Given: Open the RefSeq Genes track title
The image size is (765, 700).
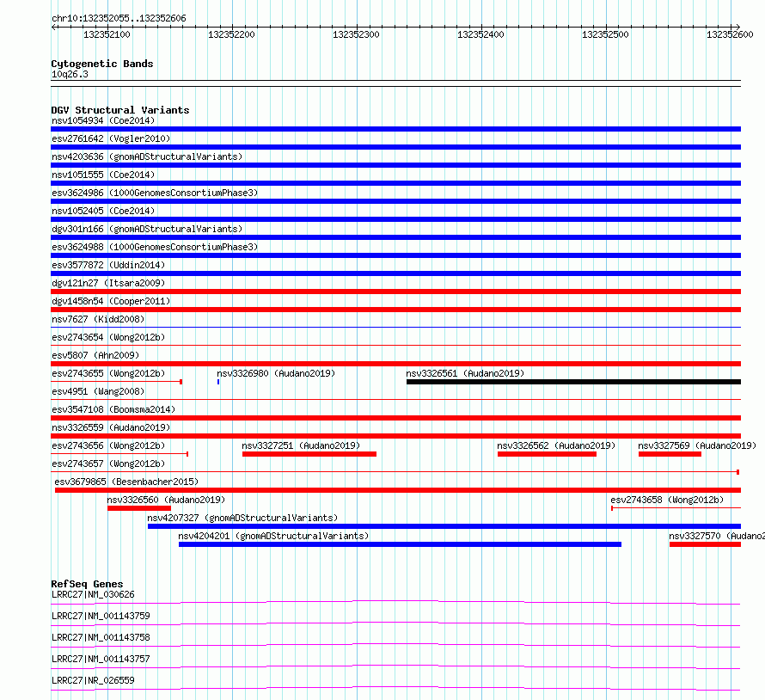Looking at the screenshot, I should (87, 584).
